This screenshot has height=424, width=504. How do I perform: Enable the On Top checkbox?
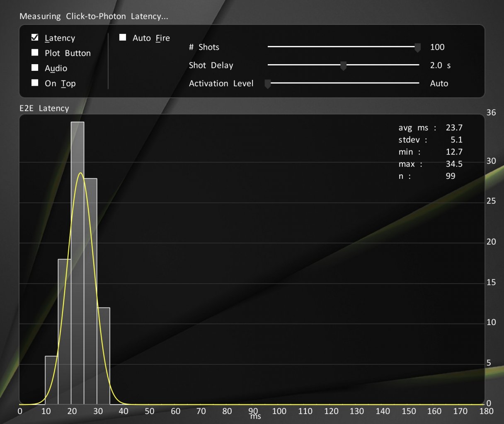click(35, 83)
